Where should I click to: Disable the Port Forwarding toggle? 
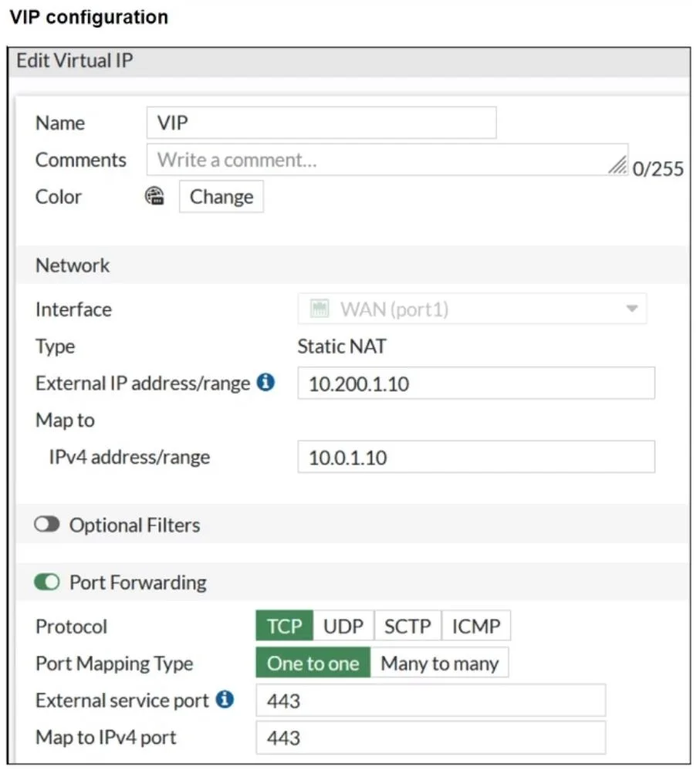(46, 582)
